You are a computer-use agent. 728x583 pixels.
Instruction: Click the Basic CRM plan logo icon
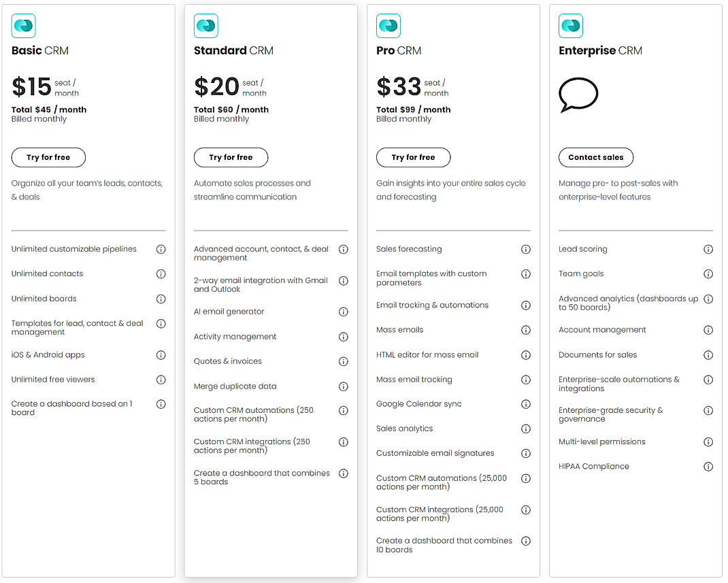click(x=23, y=25)
